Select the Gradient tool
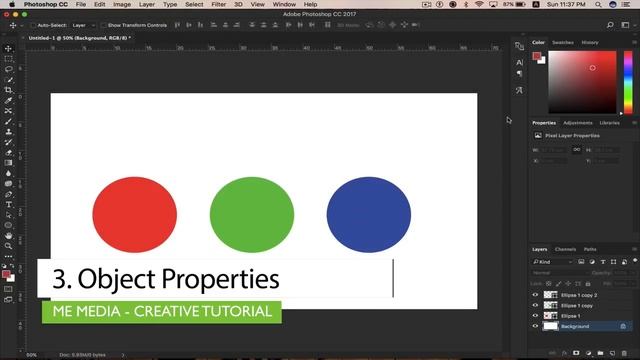This screenshot has width=640, height=360. (8, 163)
